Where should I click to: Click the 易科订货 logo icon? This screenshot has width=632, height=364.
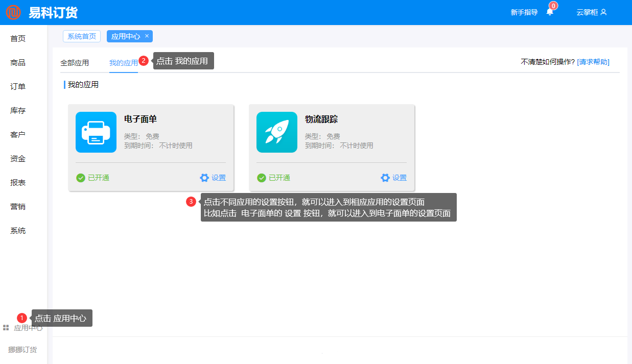point(13,12)
